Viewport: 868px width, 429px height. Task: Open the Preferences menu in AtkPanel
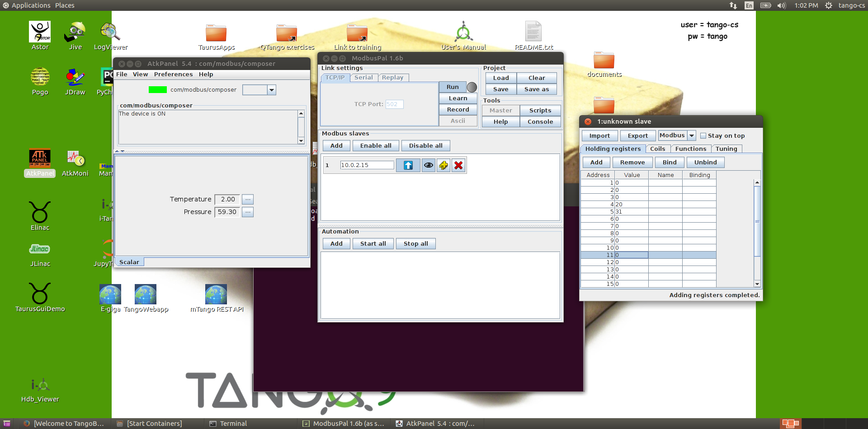click(x=173, y=75)
